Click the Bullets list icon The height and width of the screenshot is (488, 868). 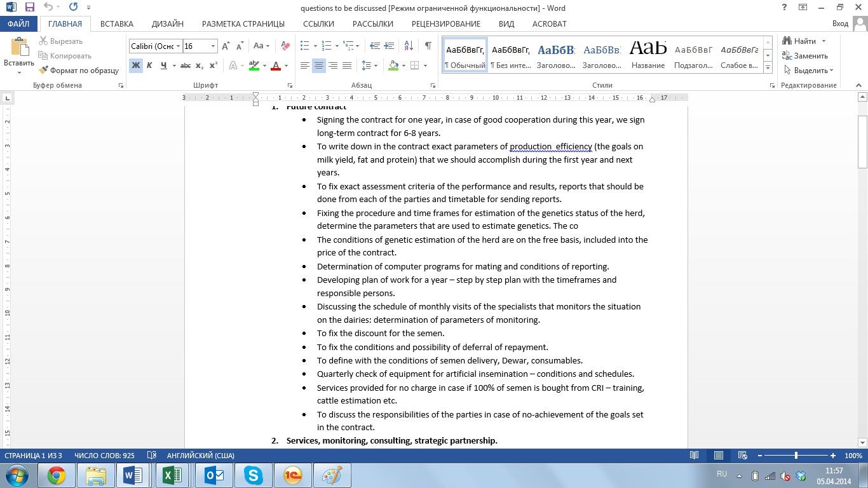point(304,46)
